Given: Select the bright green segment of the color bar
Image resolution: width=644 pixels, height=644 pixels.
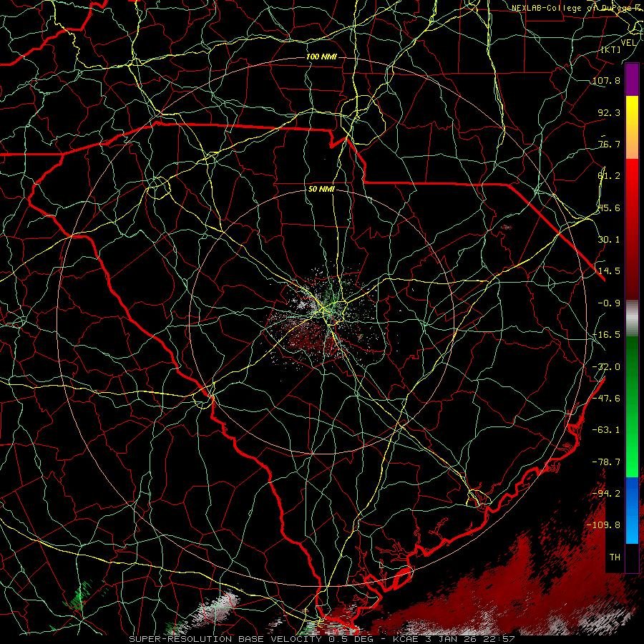Looking at the screenshot, I should pos(632,448).
